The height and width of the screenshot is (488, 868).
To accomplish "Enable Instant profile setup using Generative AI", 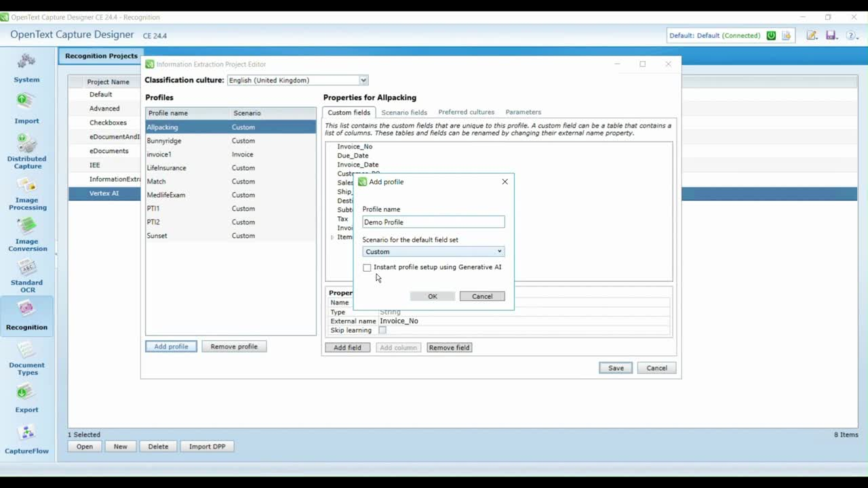I will 367,268.
